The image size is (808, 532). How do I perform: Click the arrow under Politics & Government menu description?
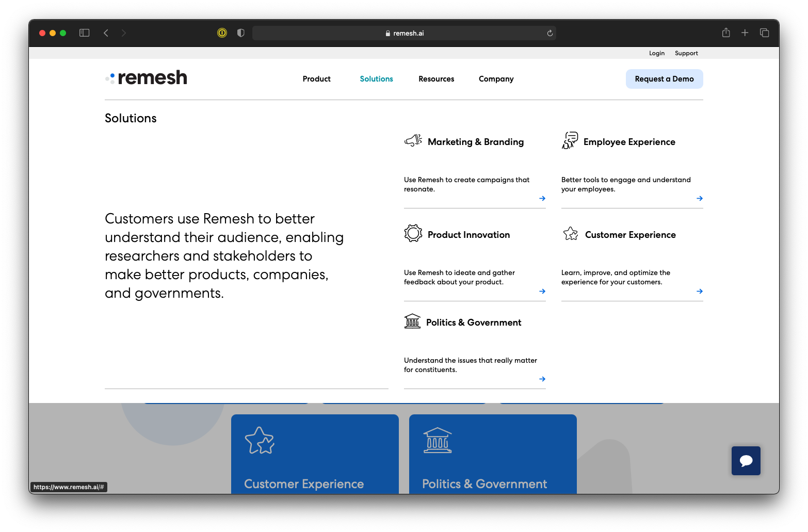pos(542,379)
